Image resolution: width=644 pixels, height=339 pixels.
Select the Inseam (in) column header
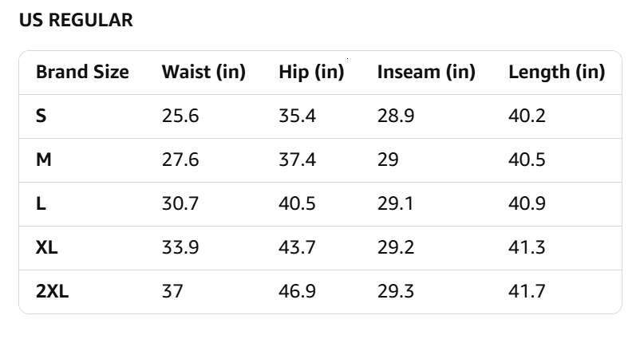pyautogui.click(x=426, y=73)
